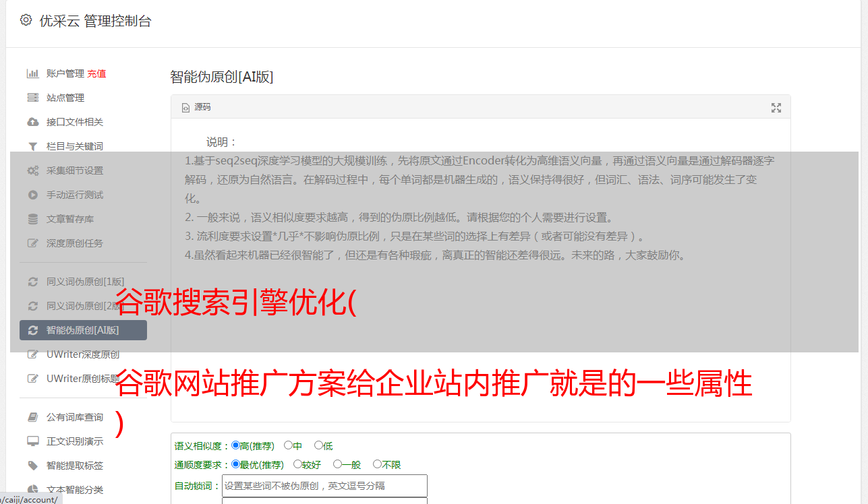This screenshot has width=868, height=504.
Task: Click the refresh icon for 同义词伪原创[2版]
Action: pos(32,306)
